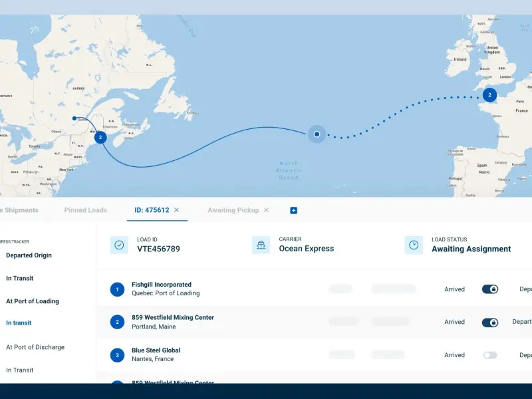The image size is (532, 399).
Task: Click the Load ID checkmark icon
Action: 119,245
